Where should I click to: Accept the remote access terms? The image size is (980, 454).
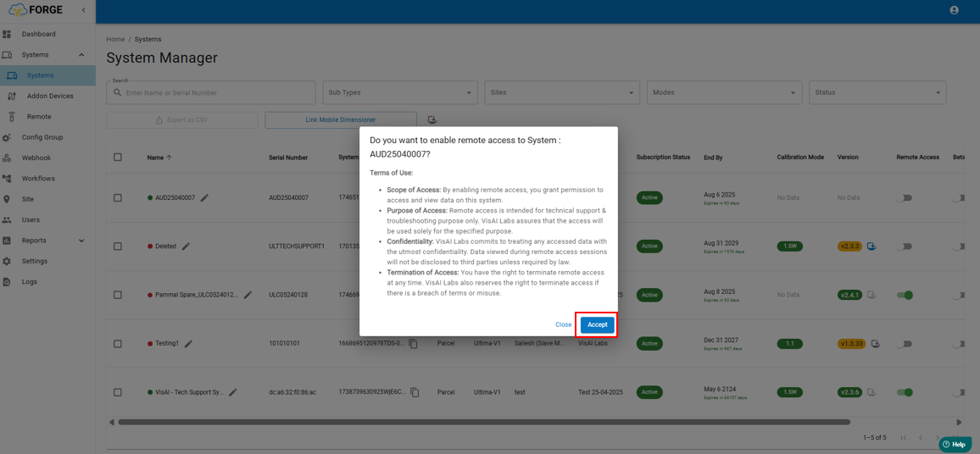[597, 324]
